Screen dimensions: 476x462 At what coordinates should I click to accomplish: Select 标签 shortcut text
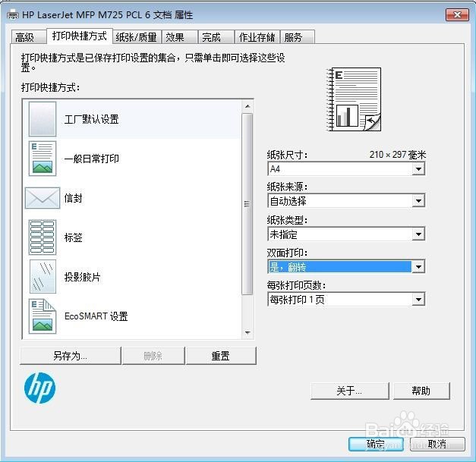73,237
